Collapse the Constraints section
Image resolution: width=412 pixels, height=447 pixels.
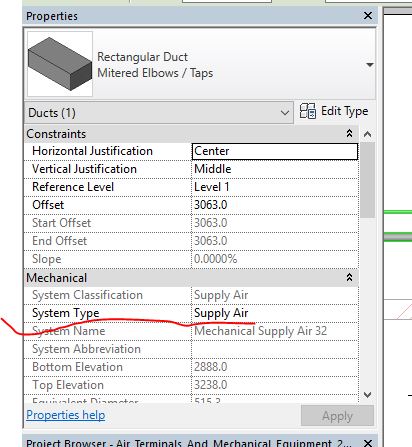[349, 134]
